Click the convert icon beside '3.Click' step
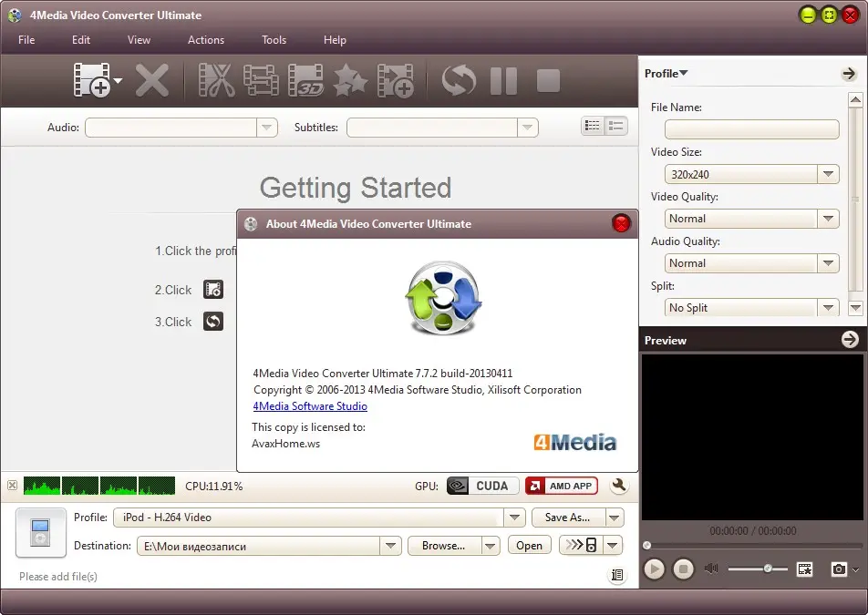This screenshot has height=615, width=868. point(213,322)
